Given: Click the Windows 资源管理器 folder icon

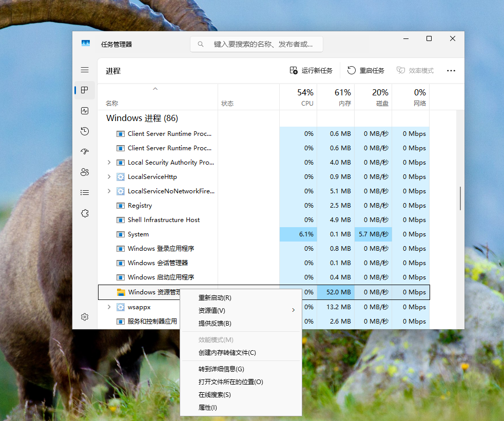Looking at the screenshot, I should (121, 292).
